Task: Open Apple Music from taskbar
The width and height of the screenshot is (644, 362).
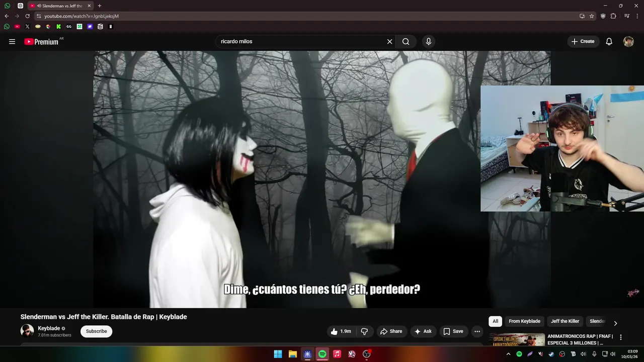Action: coord(337,354)
